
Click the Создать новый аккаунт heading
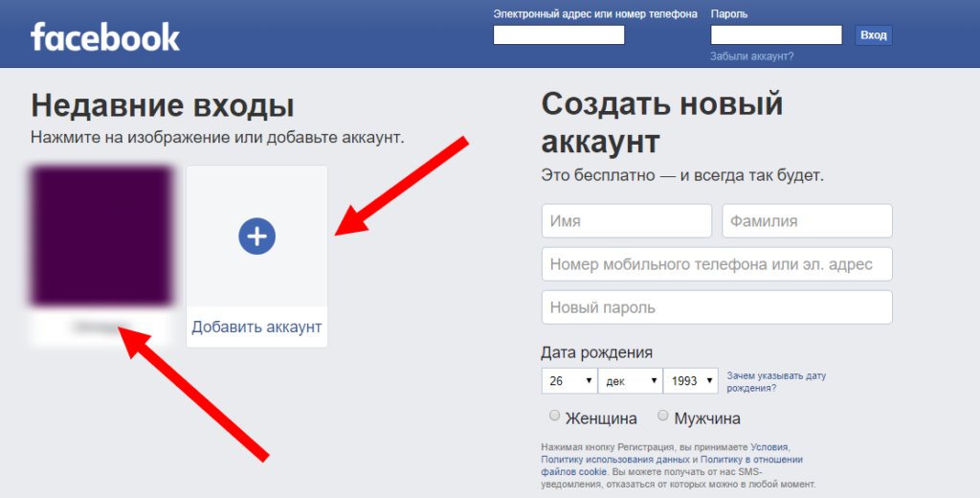662,122
